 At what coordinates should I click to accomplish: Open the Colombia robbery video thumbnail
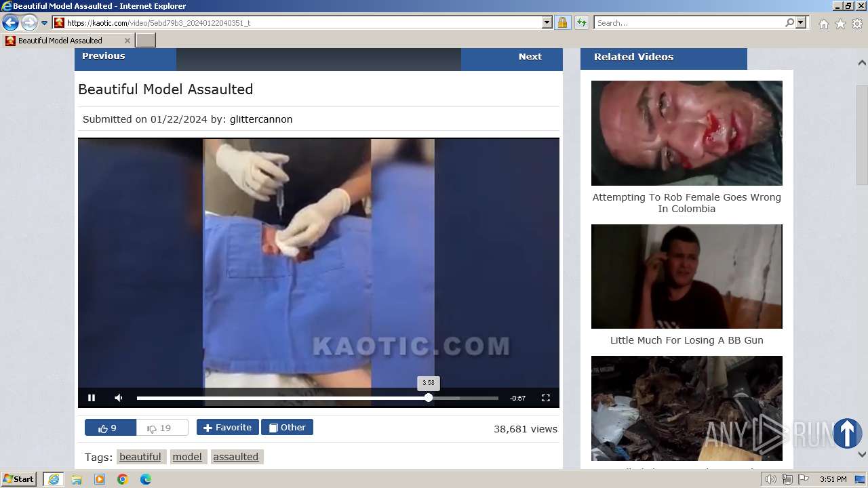pos(687,133)
